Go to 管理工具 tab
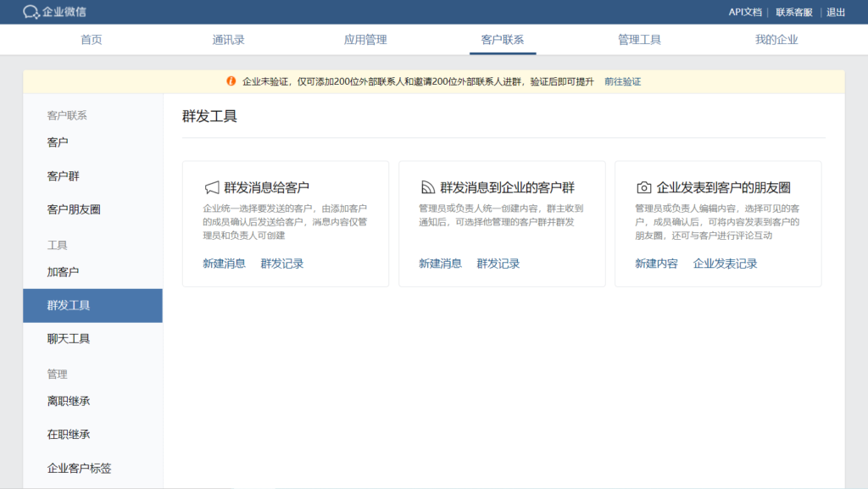Viewport: 868px width, 489px height. 639,40
